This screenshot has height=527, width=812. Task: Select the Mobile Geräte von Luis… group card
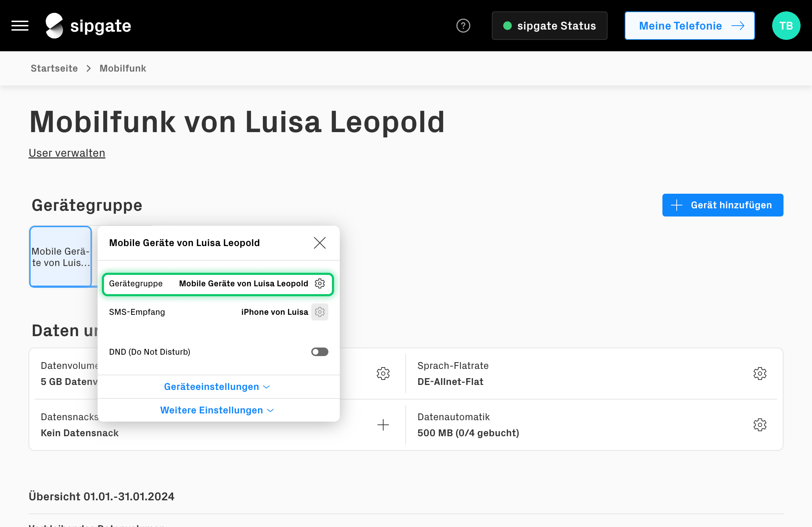61,256
